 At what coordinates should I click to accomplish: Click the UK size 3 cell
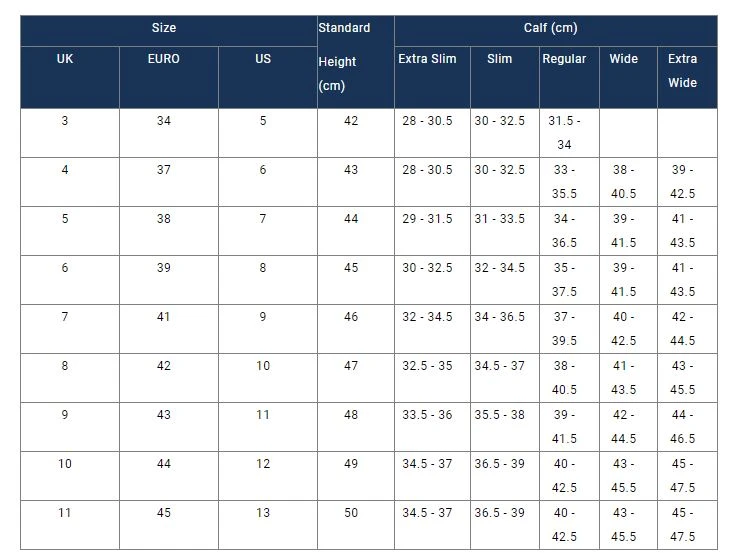pyautogui.click(x=65, y=121)
